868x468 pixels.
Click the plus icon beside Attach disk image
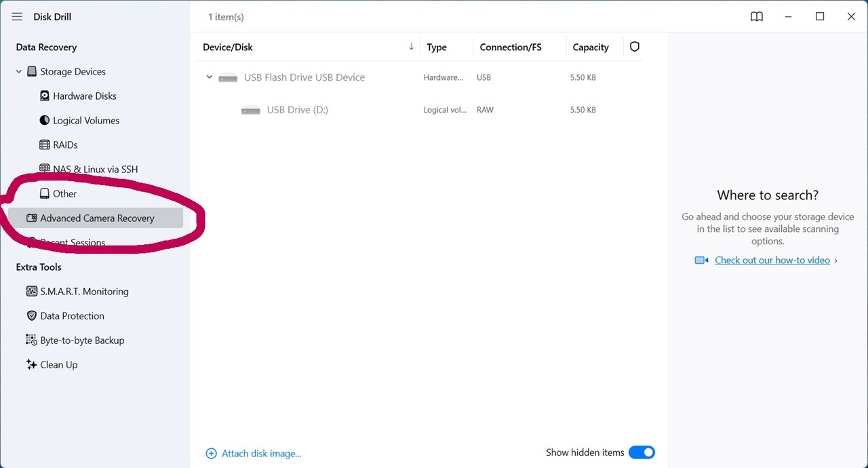click(211, 453)
